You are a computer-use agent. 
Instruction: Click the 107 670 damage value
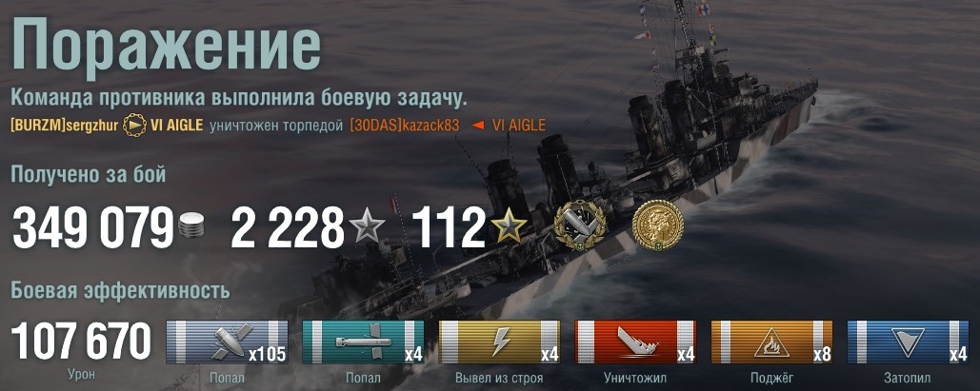pyautogui.click(x=81, y=342)
